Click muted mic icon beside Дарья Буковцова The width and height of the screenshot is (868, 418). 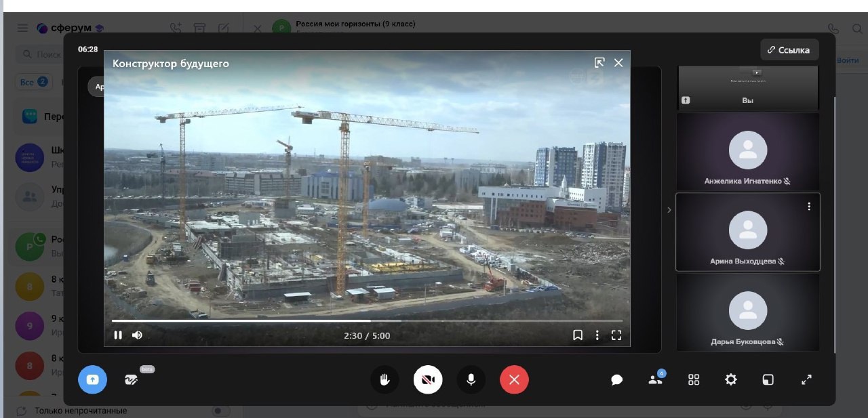coord(781,342)
